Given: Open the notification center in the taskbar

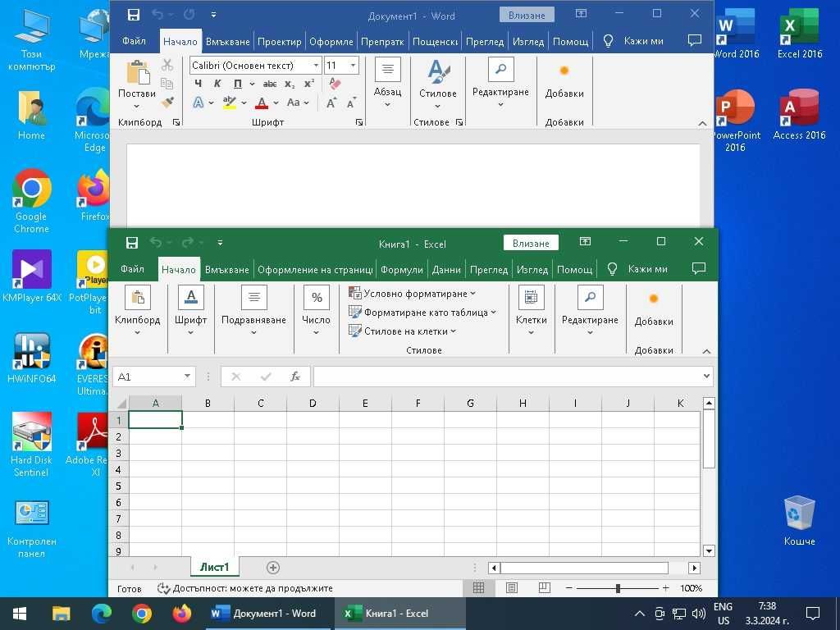Looking at the screenshot, I should [813, 614].
